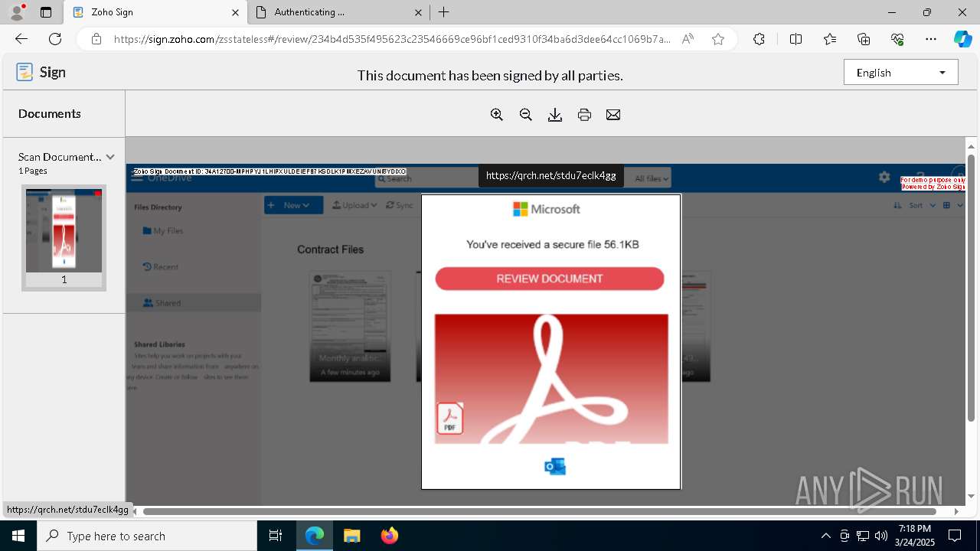The width and height of the screenshot is (980, 551).
Task: Open the browser profile icon
Action: (17, 12)
